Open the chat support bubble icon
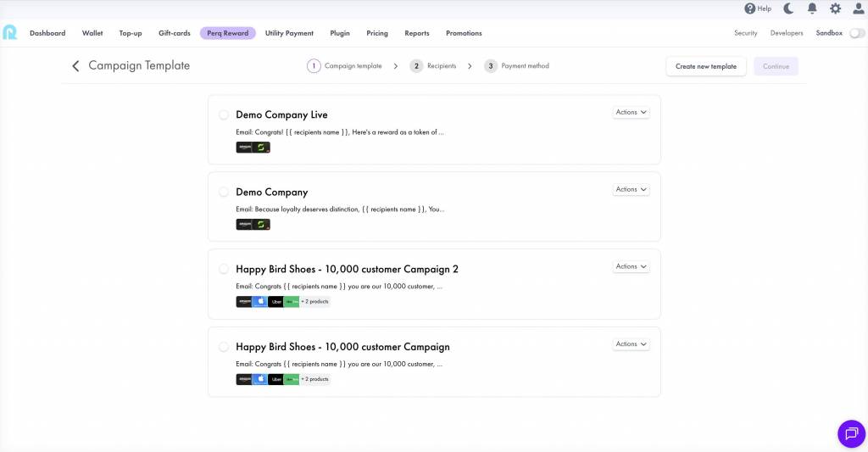 (851, 433)
